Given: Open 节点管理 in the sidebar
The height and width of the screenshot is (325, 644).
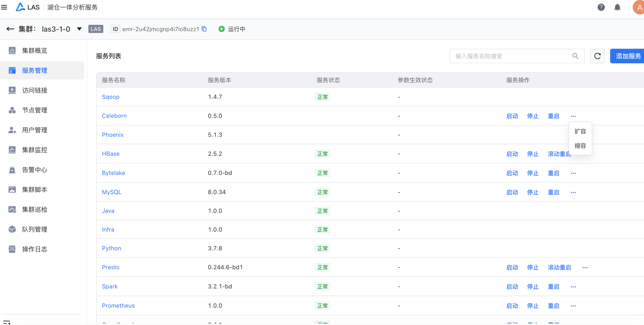Looking at the screenshot, I should coord(34,110).
